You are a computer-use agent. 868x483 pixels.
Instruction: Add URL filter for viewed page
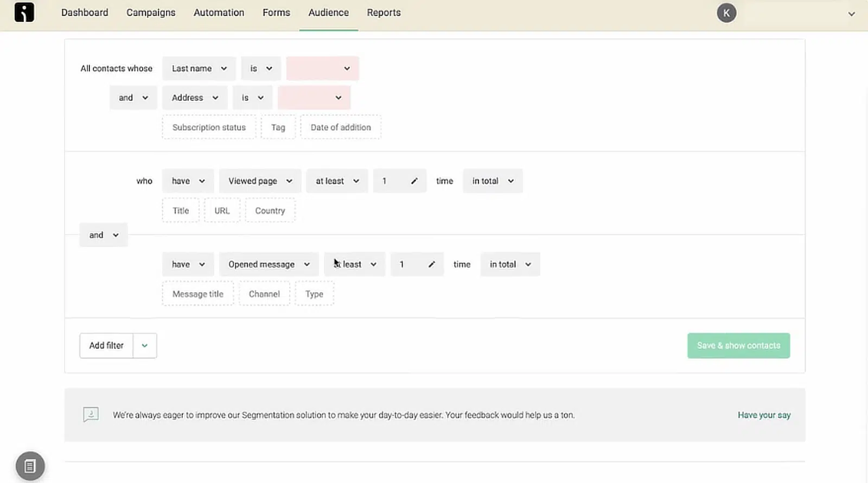[222, 211]
